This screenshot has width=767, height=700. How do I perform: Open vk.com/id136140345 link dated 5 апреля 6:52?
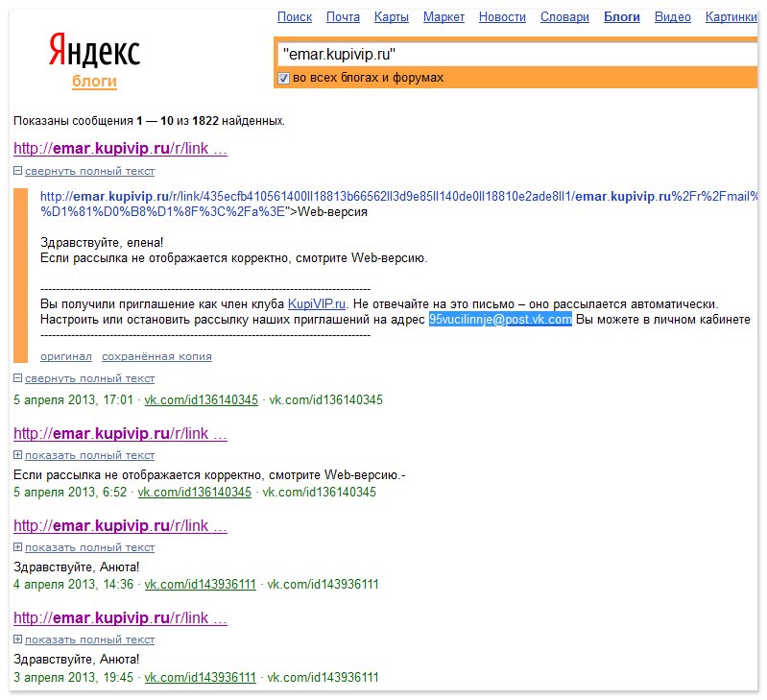click(194, 492)
